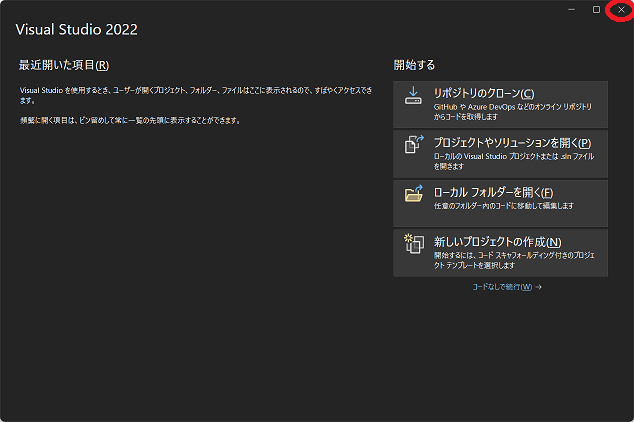Maximize the Visual Studio start window
634x422 pixels.
(x=596, y=10)
